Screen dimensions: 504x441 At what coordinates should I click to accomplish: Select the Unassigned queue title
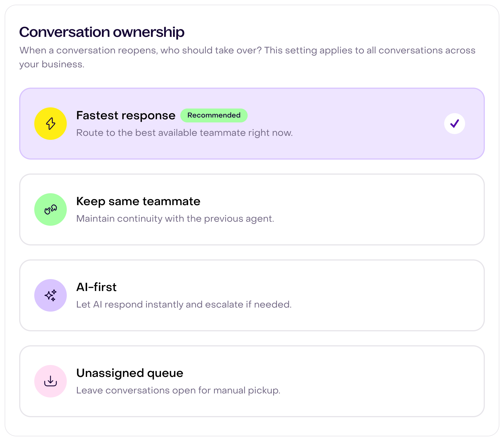pyautogui.click(x=130, y=373)
